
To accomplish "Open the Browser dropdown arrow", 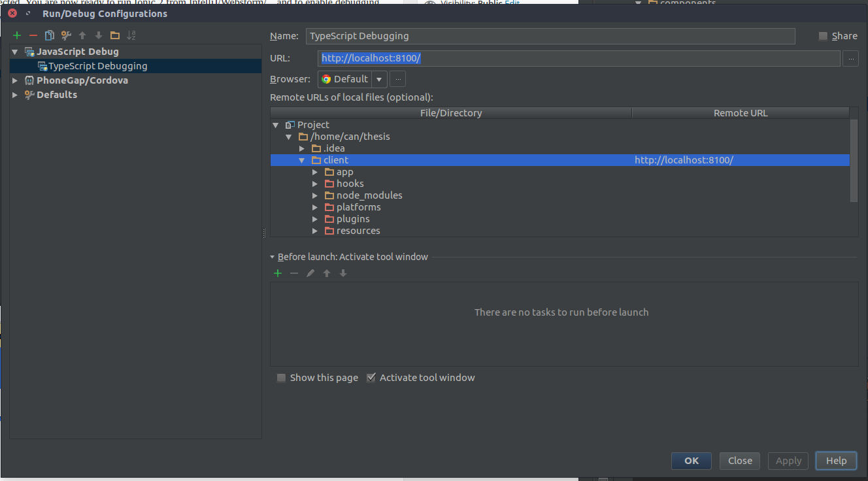I will [379, 79].
